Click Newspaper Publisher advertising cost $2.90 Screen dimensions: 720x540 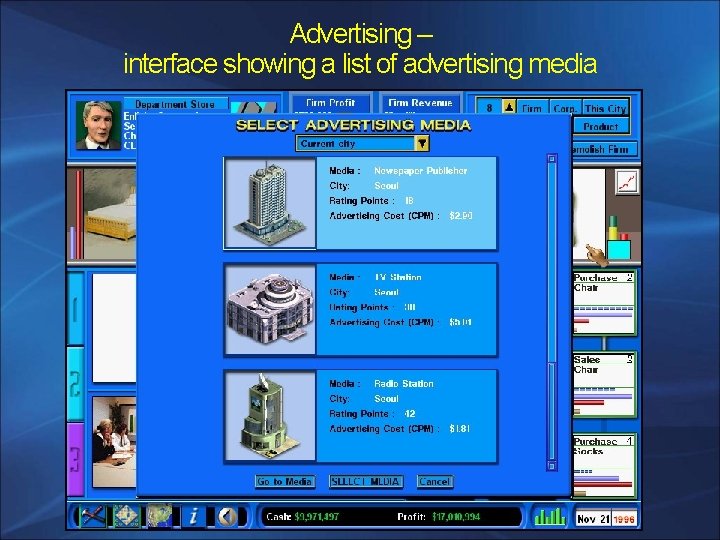pyautogui.click(x=461, y=215)
